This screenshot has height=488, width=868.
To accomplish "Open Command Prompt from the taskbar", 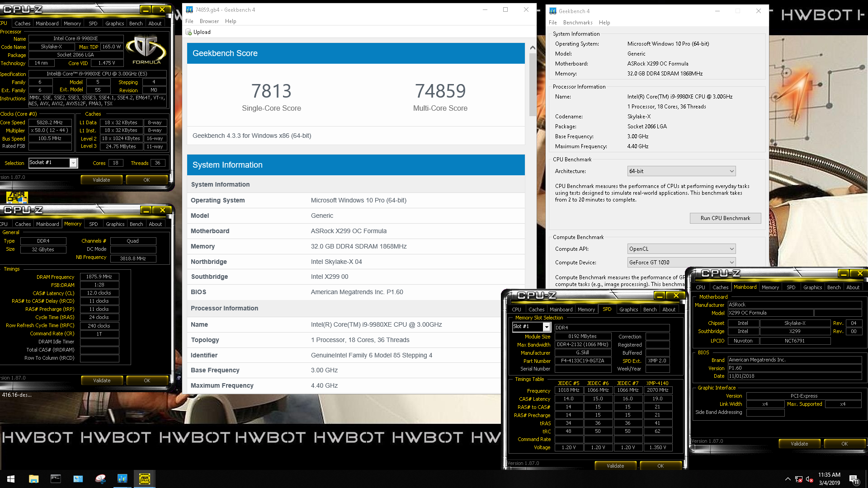I will [56, 479].
